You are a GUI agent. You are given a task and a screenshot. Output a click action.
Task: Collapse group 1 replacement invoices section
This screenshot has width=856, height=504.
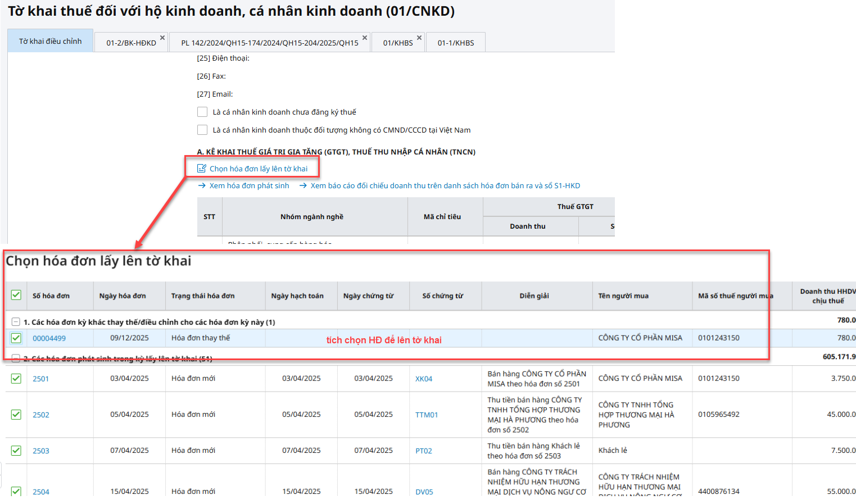pos(16,322)
